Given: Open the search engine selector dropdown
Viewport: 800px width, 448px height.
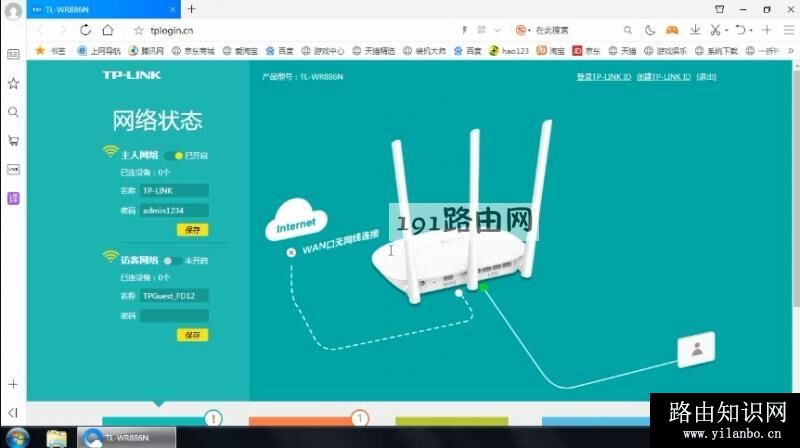Looking at the screenshot, I should (523, 30).
